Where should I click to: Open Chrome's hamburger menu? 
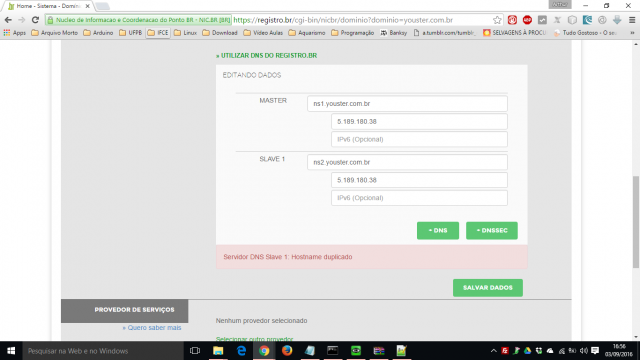pos(632,20)
